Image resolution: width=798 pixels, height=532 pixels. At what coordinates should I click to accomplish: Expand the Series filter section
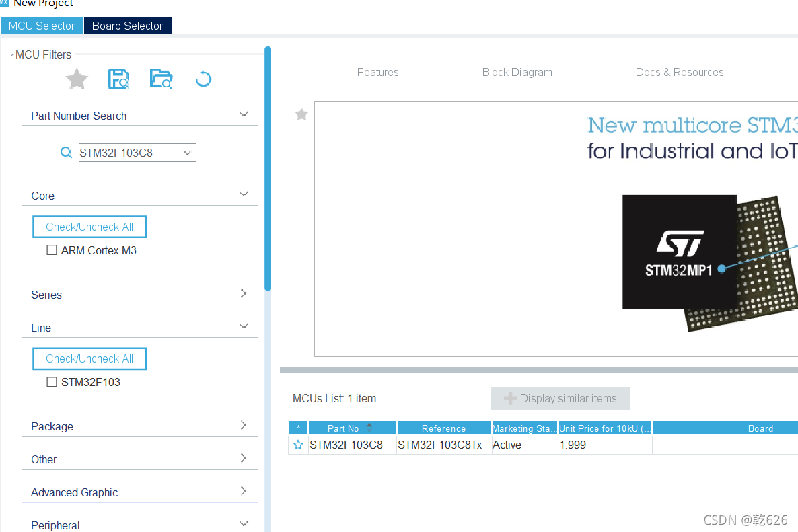pos(244,293)
